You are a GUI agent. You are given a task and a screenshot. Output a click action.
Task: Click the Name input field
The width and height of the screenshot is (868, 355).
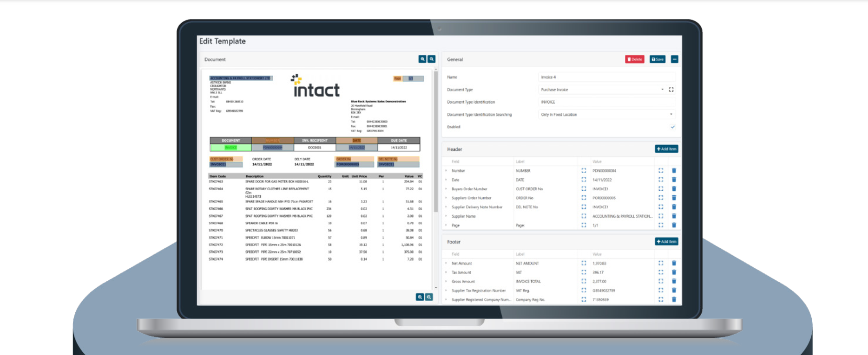point(606,77)
